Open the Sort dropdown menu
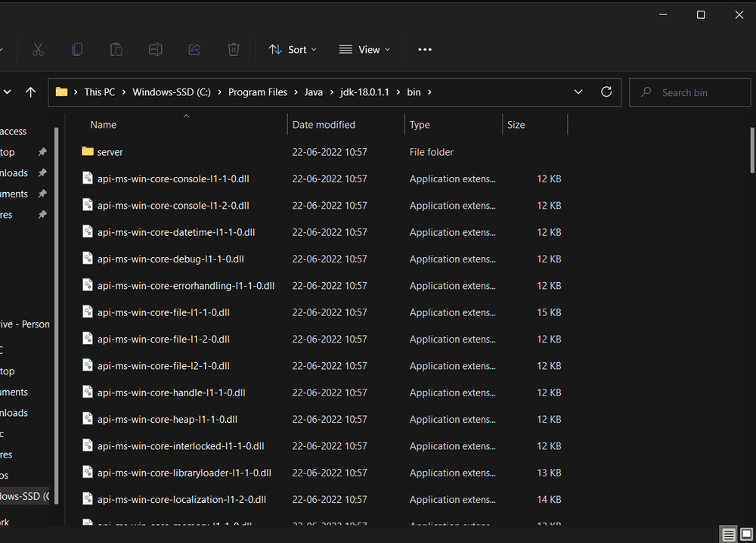Image resolution: width=756 pixels, height=543 pixels. click(293, 50)
